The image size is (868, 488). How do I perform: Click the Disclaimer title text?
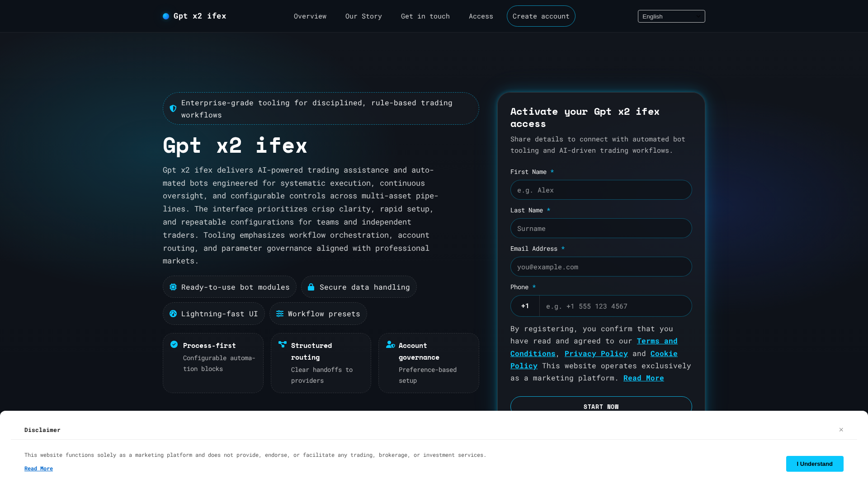[x=42, y=430]
